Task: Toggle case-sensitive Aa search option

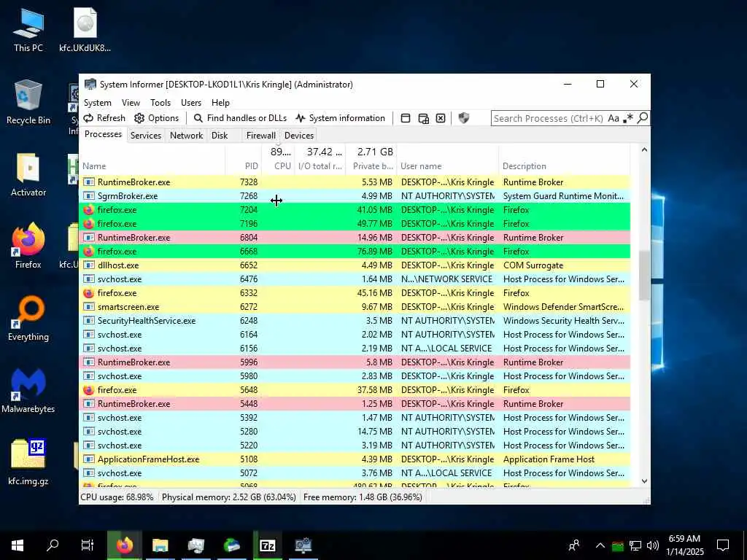Action: click(613, 118)
